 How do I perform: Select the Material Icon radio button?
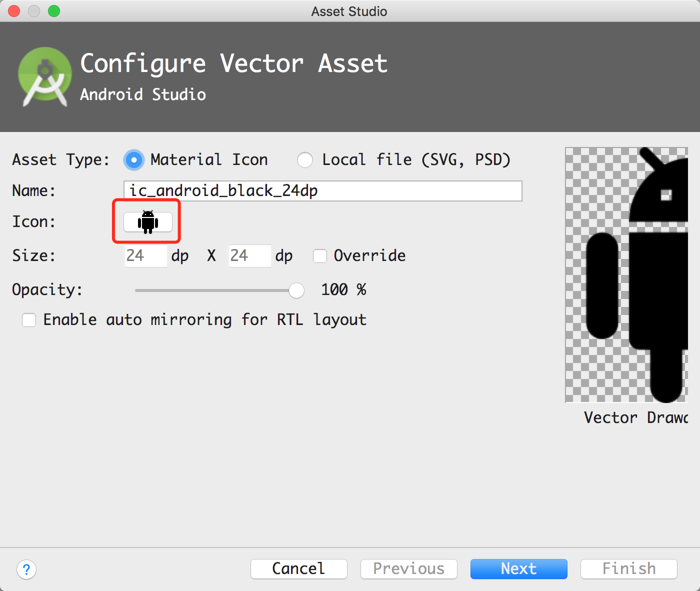[134, 160]
